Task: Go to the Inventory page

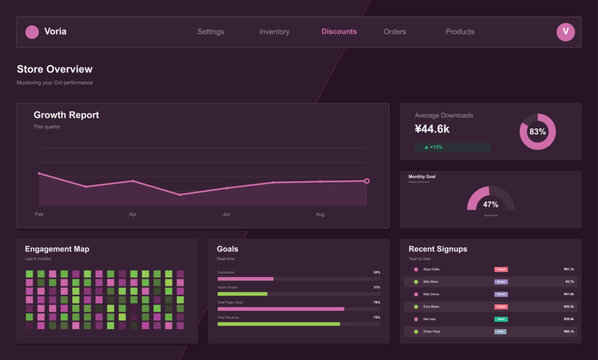Action: 274,32
